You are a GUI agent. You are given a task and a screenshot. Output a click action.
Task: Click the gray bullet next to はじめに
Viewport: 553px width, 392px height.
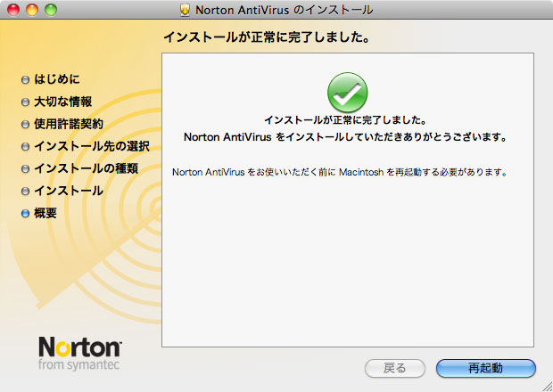25,79
